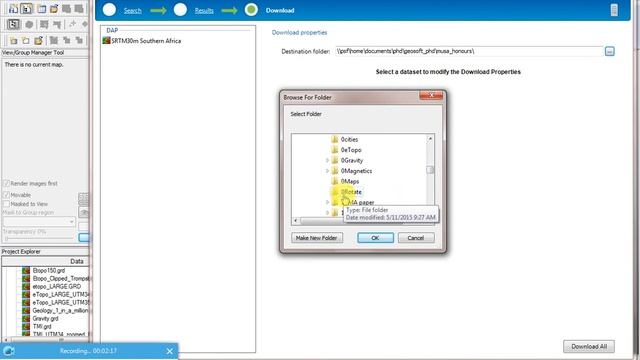Click first icon in top toolbar row
This screenshot has width=640, height=360.
[13, 9]
